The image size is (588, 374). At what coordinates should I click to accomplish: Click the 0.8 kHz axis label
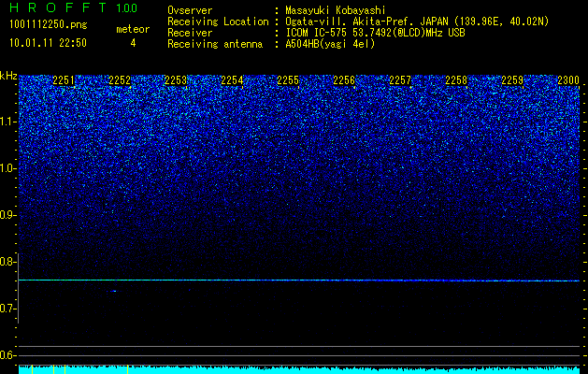coord(7,262)
